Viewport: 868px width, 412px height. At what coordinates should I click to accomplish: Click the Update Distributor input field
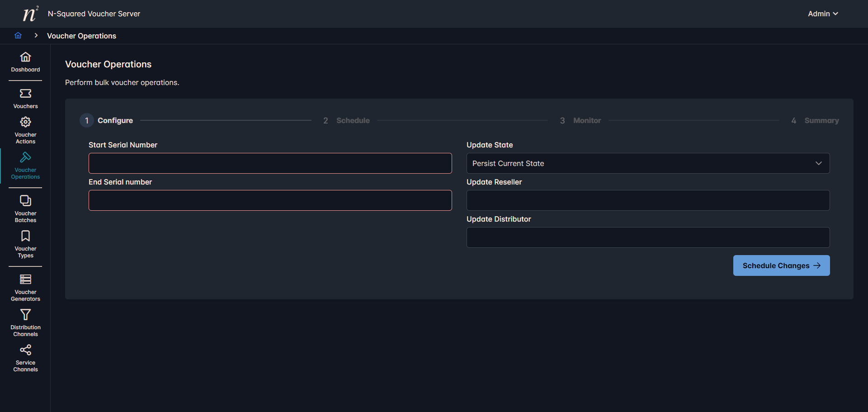point(648,237)
